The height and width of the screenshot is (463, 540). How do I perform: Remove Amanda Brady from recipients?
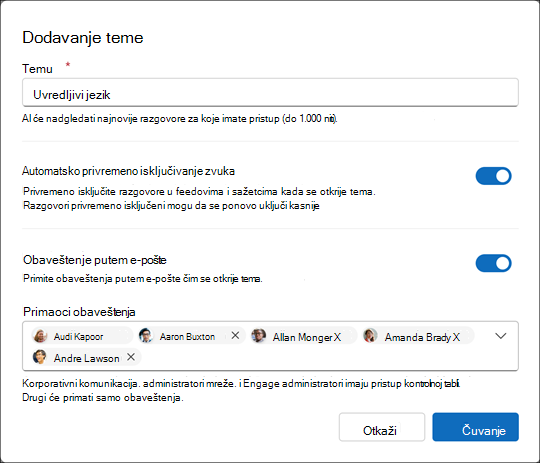click(456, 337)
